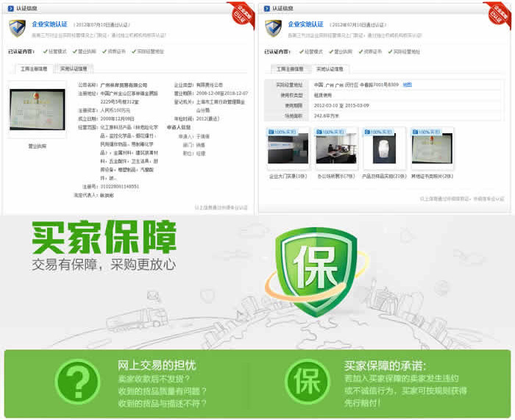
Task: Open the 企业大门实景 photo thumbnail
Action: pyautogui.click(x=288, y=149)
